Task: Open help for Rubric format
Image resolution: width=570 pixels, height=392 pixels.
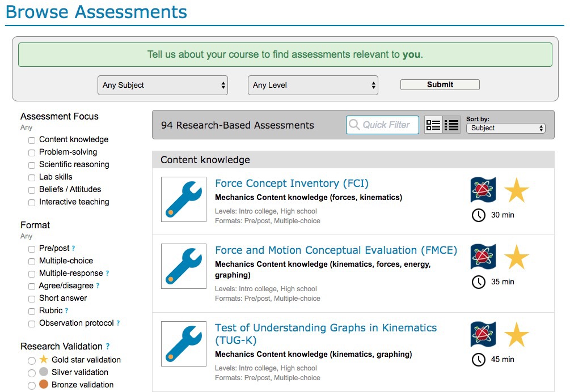Action: tap(66, 310)
